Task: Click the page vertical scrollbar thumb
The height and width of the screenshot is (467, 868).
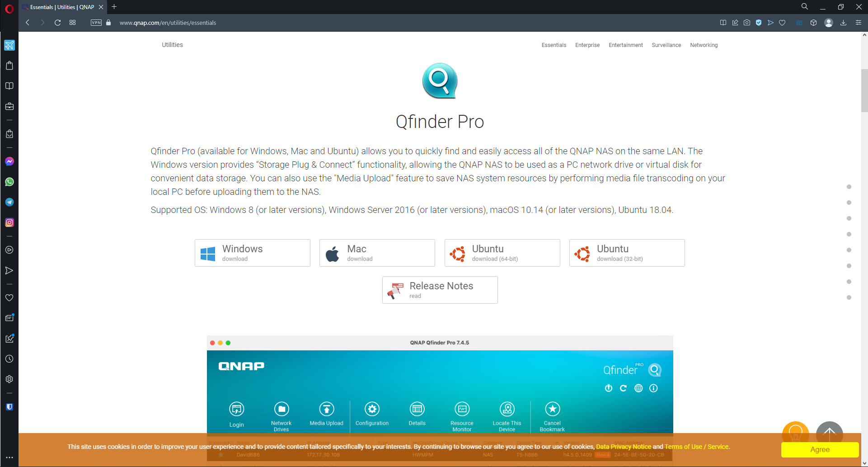Action: [x=864, y=90]
